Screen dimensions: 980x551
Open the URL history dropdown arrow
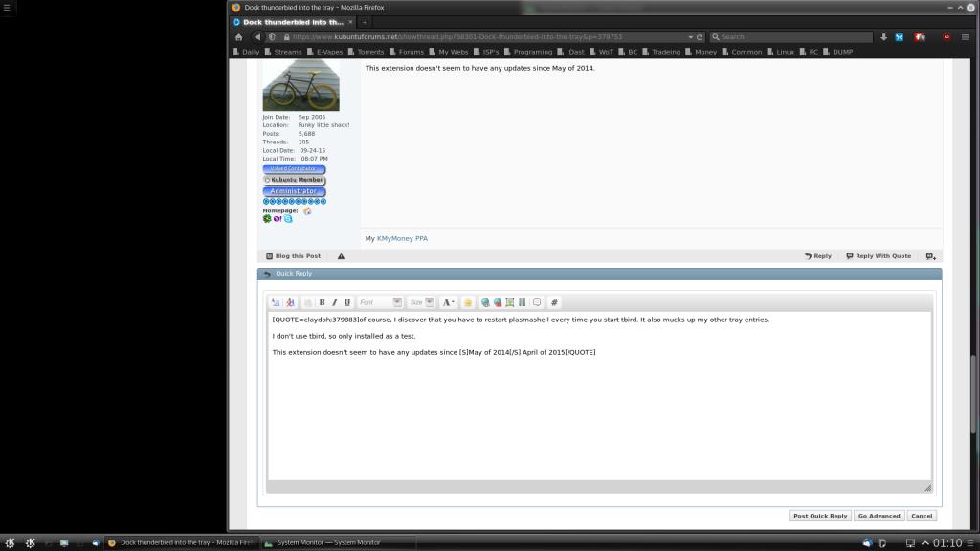pyautogui.click(x=690, y=37)
